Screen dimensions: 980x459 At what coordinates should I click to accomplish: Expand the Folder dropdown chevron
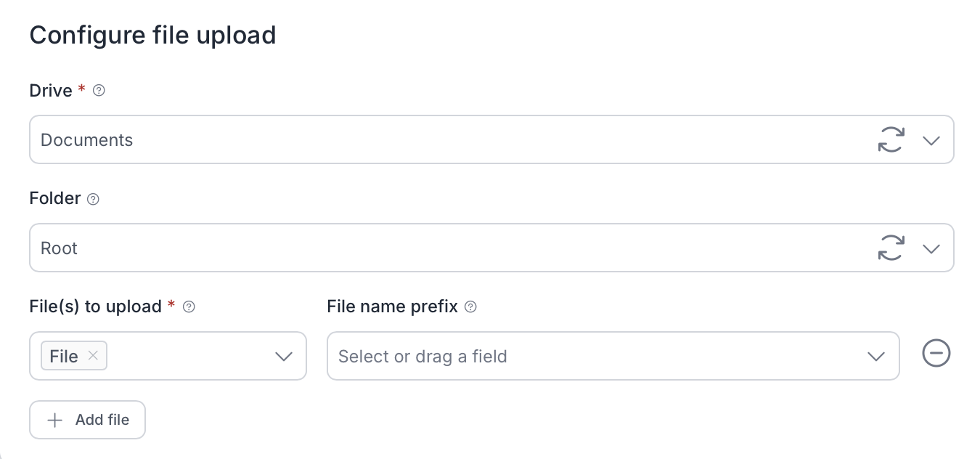(931, 248)
